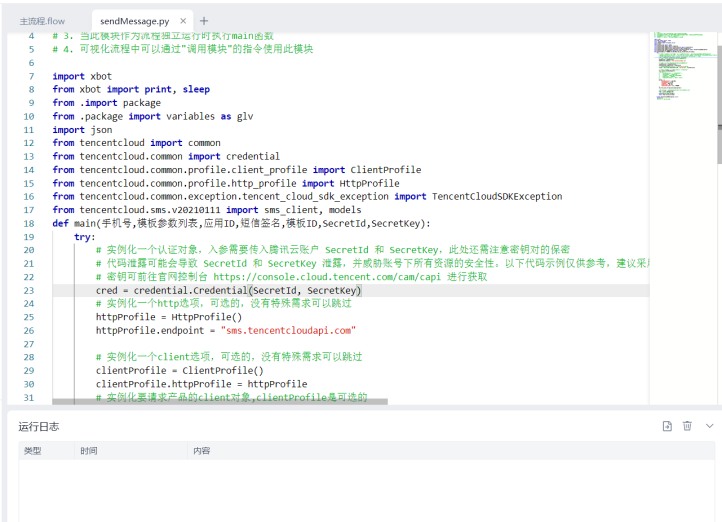Click line number 23 in gutter
Image resolution: width=722 pixels, height=522 pixels.
tap(29, 290)
